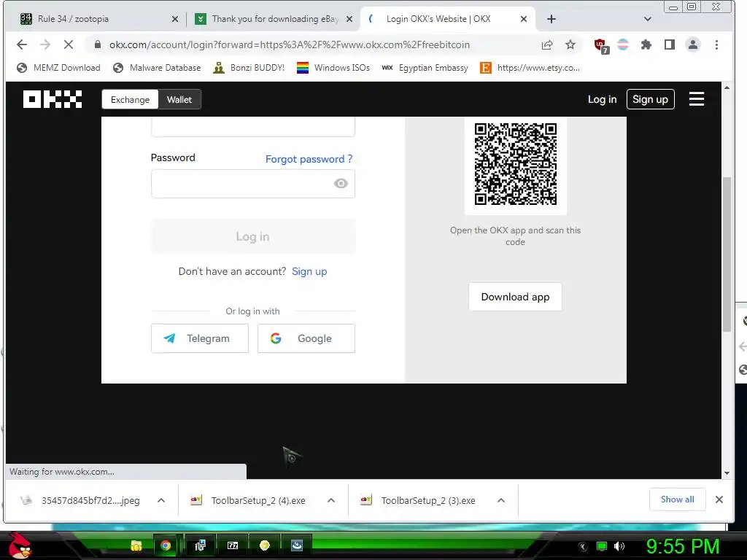Screen dimensions: 747x560
Task: Click the green monitor tray icon
Action: click(602, 546)
